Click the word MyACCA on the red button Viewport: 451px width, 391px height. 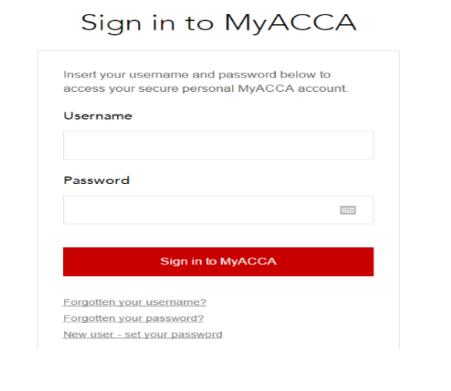[248, 261]
